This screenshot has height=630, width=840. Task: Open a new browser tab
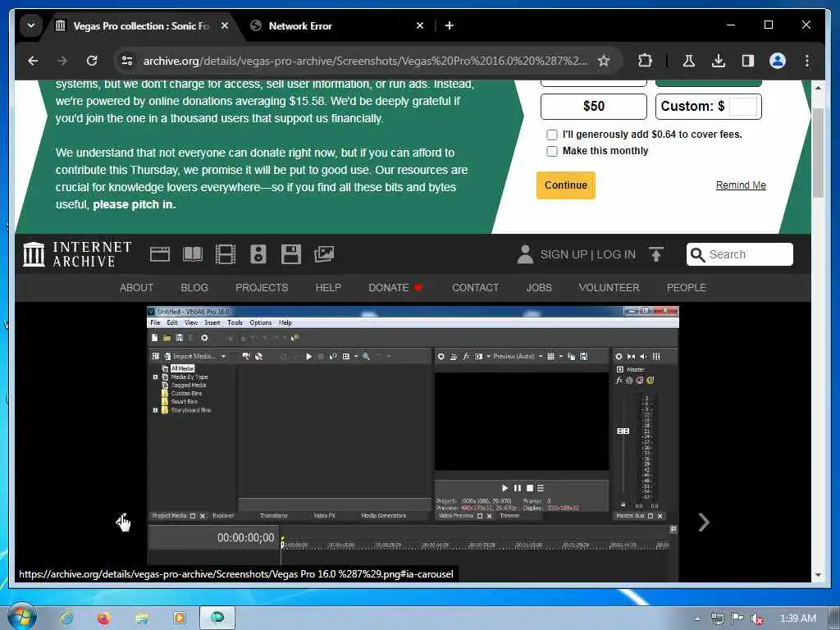(450, 25)
